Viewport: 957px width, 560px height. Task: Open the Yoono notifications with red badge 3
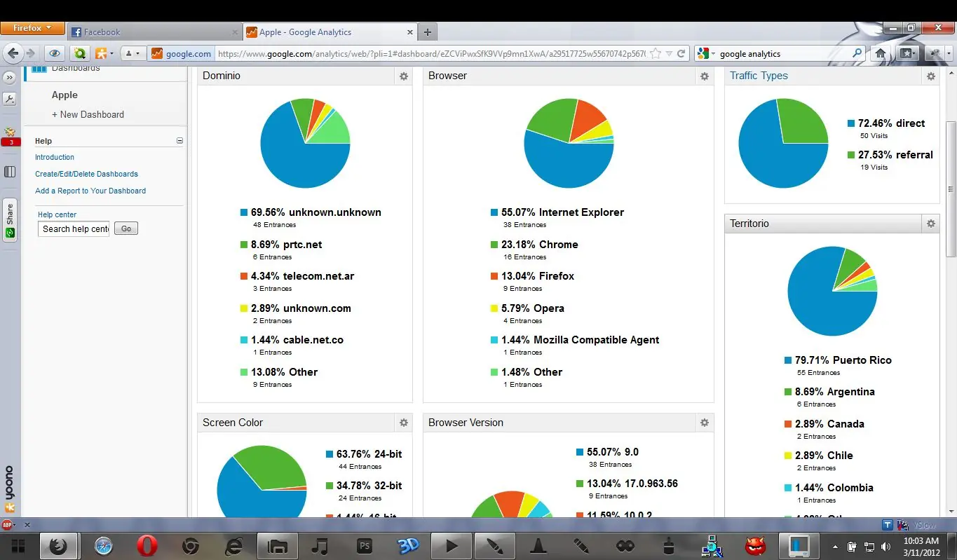[x=11, y=137]
